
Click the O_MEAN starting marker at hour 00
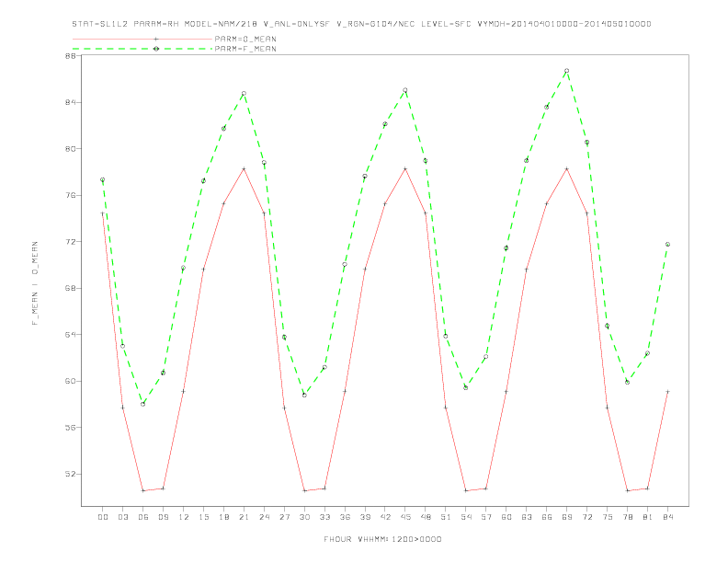[x=103, y=213]
